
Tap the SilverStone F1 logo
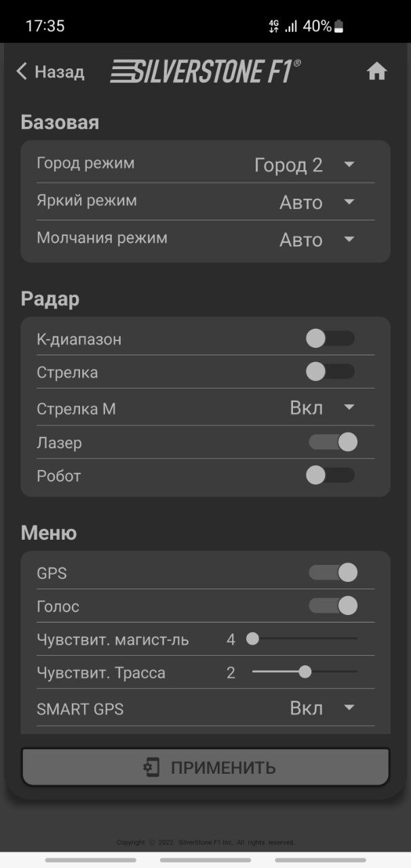coord(206,71)
